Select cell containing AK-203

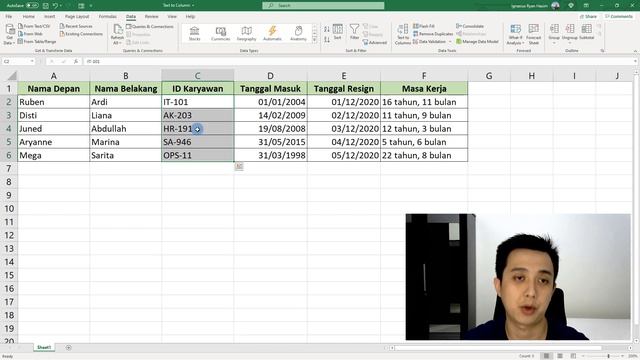tap(198, 115)
